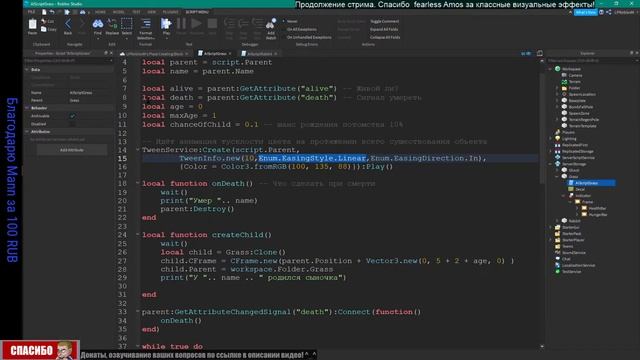Viewport: 640px width, 360px height.
Task: Toggle the Disabled property checkbox
Action: (x=73, y=124)
